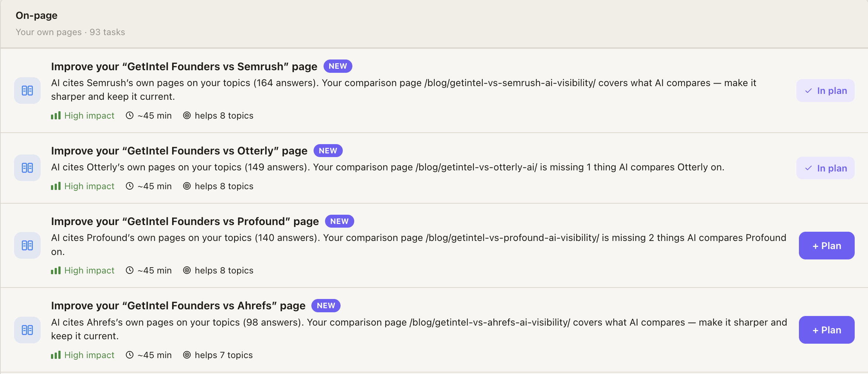
Task: Click "helps 7 topics" in Ahrefs row
Action: click(x=224, y=355)
